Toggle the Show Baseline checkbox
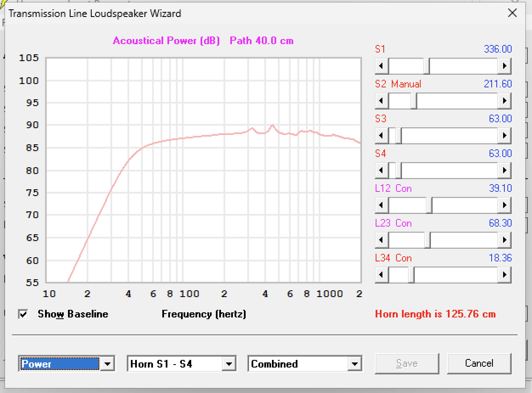 tap(23, 314)
